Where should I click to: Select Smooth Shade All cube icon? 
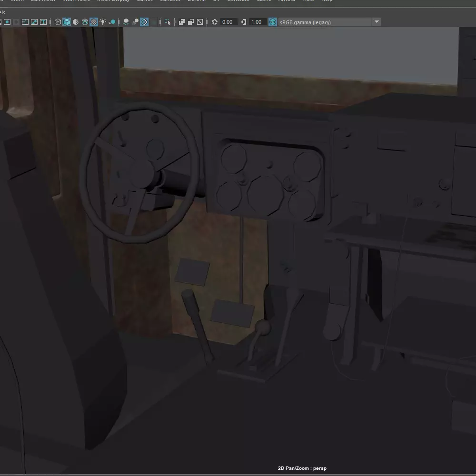[x=67, y=22]
